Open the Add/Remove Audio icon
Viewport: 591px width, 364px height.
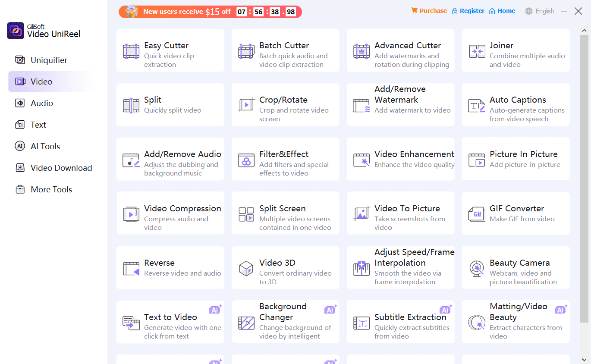pyautogui.click(x=131, y=160)
